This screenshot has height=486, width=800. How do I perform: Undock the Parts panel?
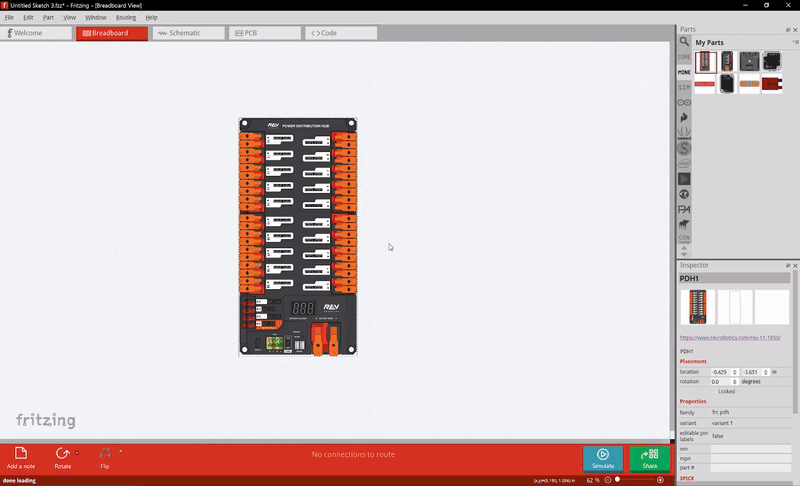(x=788, y=30)
